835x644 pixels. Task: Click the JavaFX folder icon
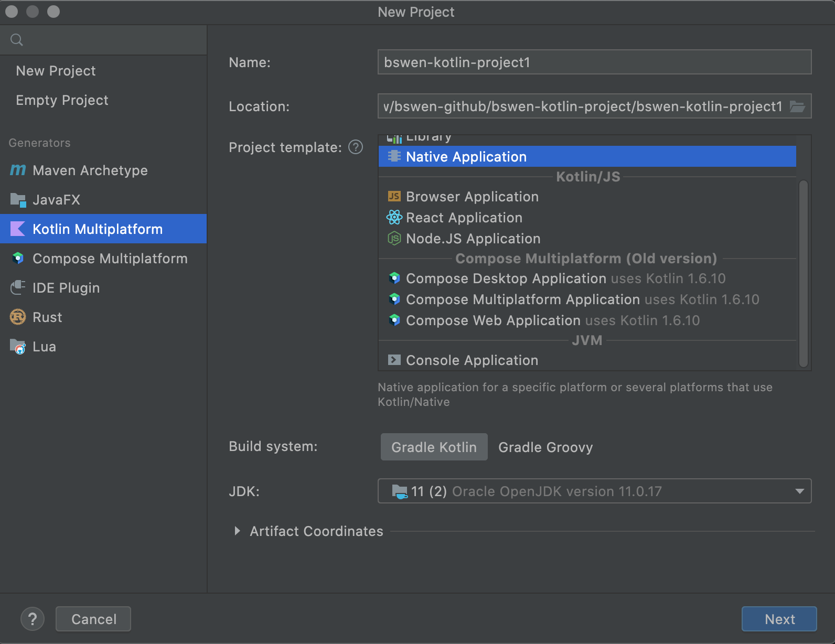tap(18, 200)
